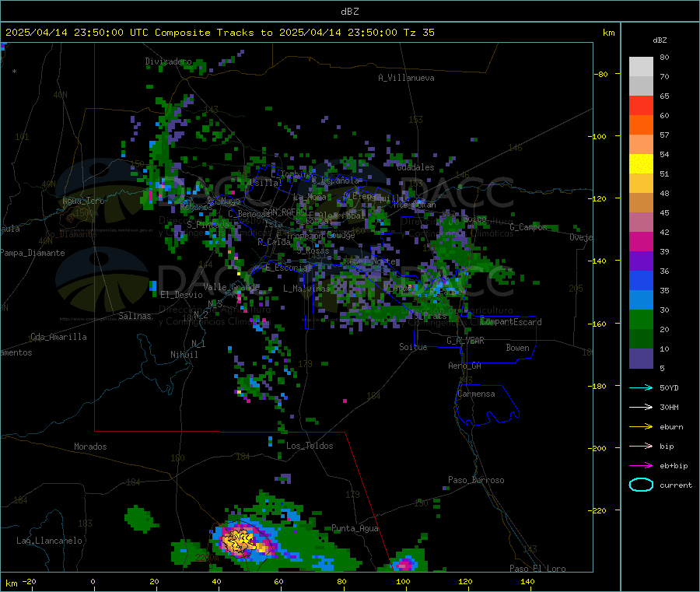This screenshot has height=592, width=700.
Task: Select the bottom slate-purple legend swatch
Action: coord(641,359)
